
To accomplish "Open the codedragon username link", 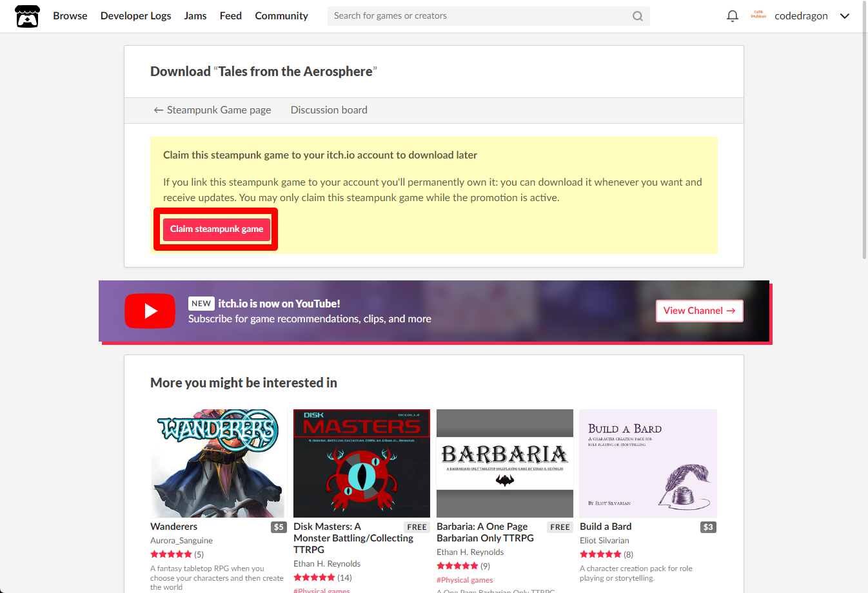I will pos(801,16).
